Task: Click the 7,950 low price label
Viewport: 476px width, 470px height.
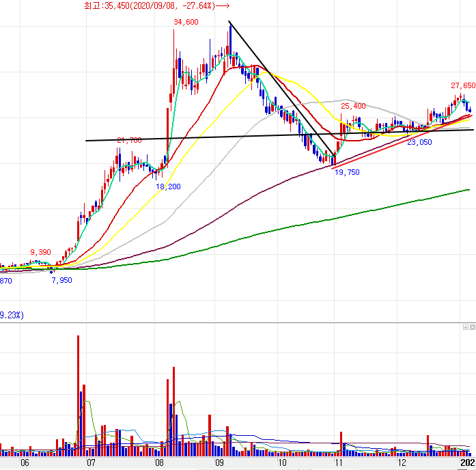Action: (62, 280)
